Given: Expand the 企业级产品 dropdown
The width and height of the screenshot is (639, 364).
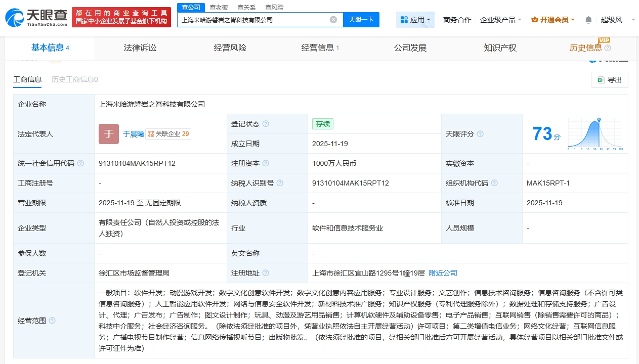Looking at the screenshot, I should click(500, 20).
